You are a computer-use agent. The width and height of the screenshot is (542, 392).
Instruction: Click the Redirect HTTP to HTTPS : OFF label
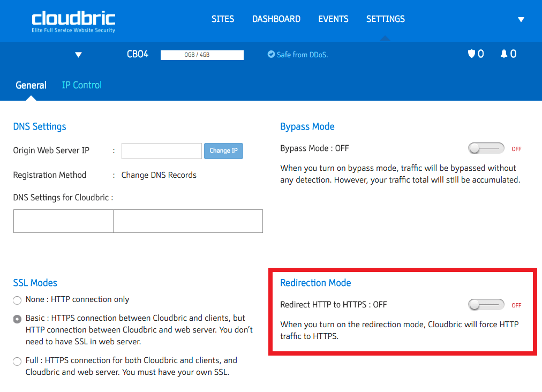point(334,305)
